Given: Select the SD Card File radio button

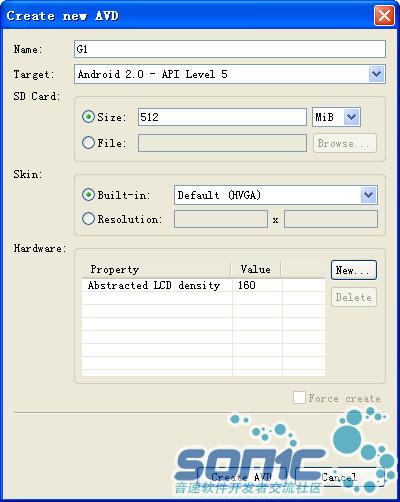Looking at the screenshot, I should 88,143.
